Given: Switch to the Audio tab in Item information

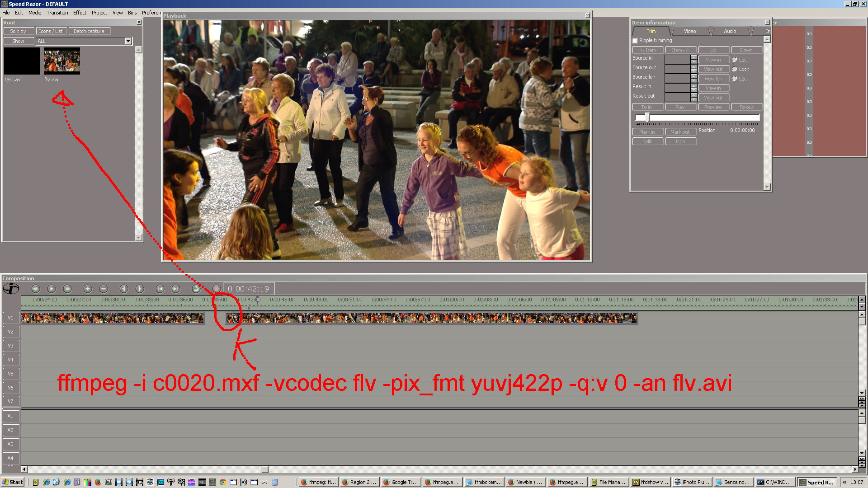Looking at the screenshot, I should 730,31.
